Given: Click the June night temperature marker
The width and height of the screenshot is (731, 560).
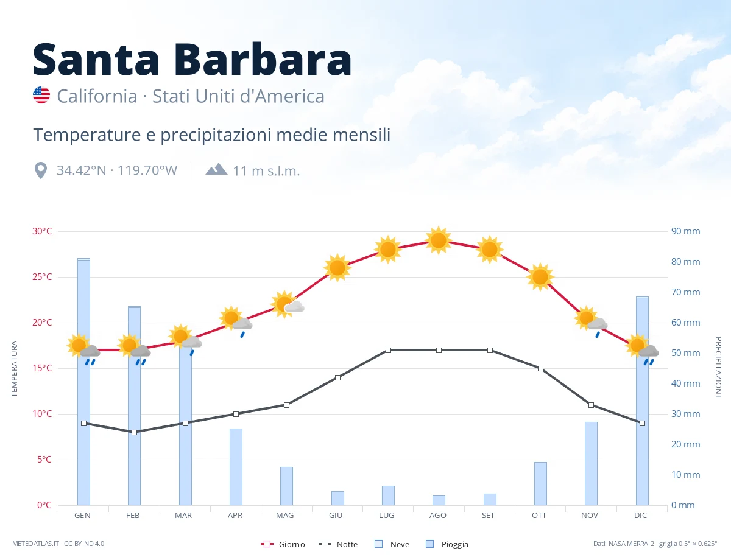Looking at the screenshot, I should (x=337, y=377).
